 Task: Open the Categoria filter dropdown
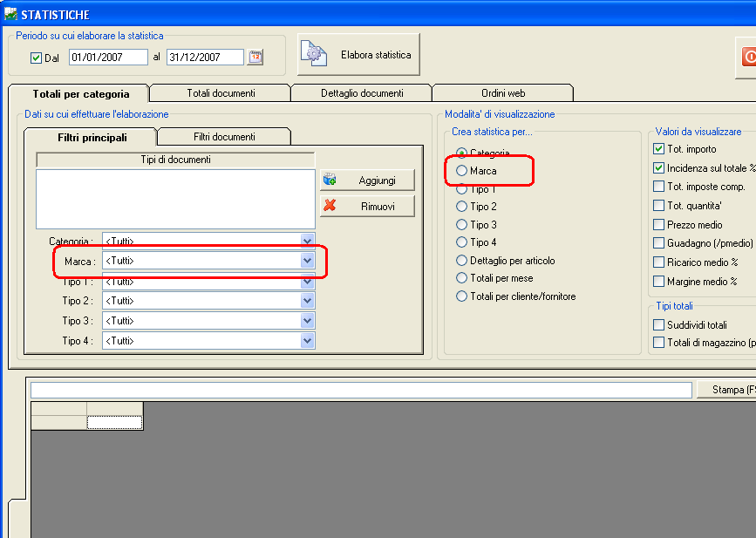tap(307, 241)
